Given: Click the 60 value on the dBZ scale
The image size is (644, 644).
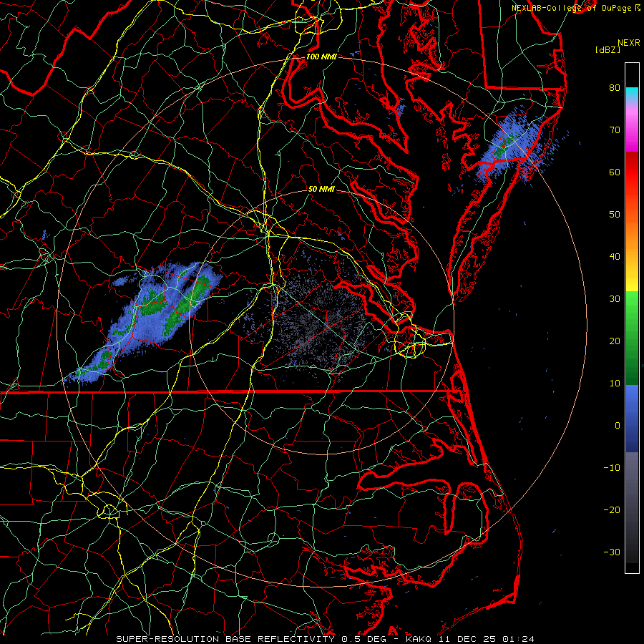Looking at the screenshot, I should click(615, 172).
